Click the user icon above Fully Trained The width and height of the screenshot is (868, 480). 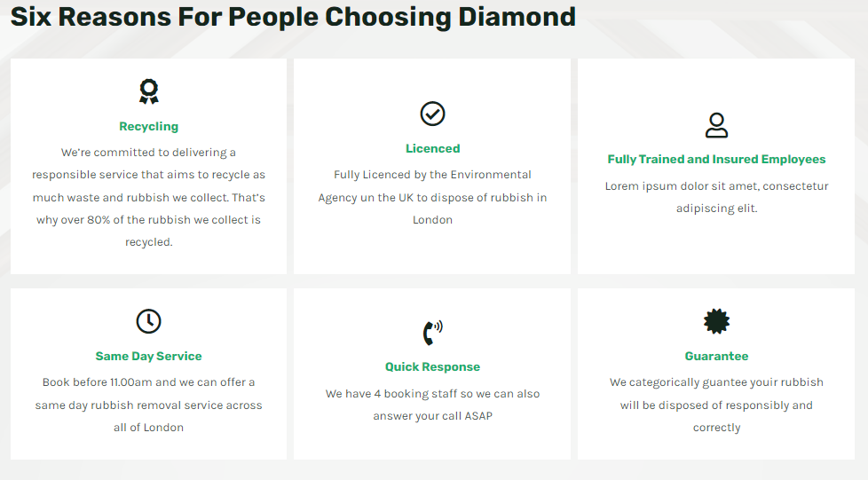coord(716,125)
